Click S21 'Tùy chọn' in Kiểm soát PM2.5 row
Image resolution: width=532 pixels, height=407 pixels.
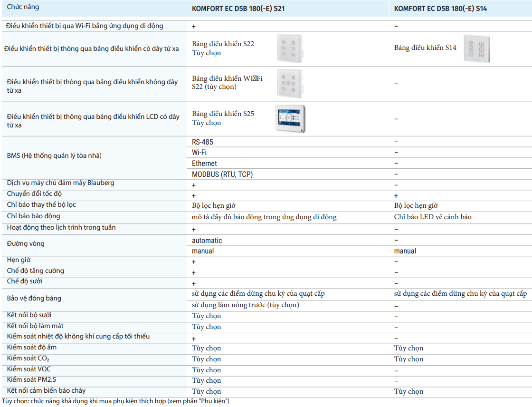tap(206, 380)
